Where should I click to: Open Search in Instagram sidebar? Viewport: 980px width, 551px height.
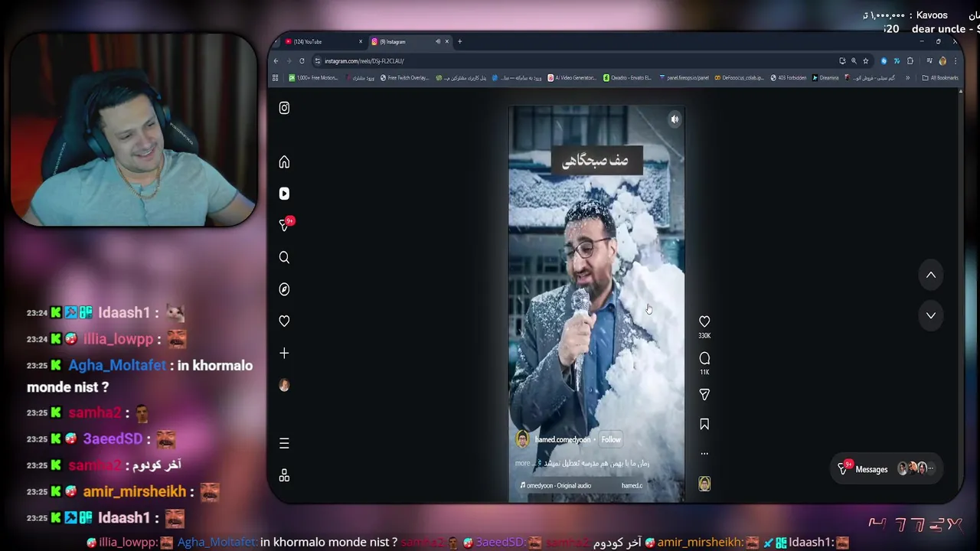pyautogui.click(x=284, y=258)
